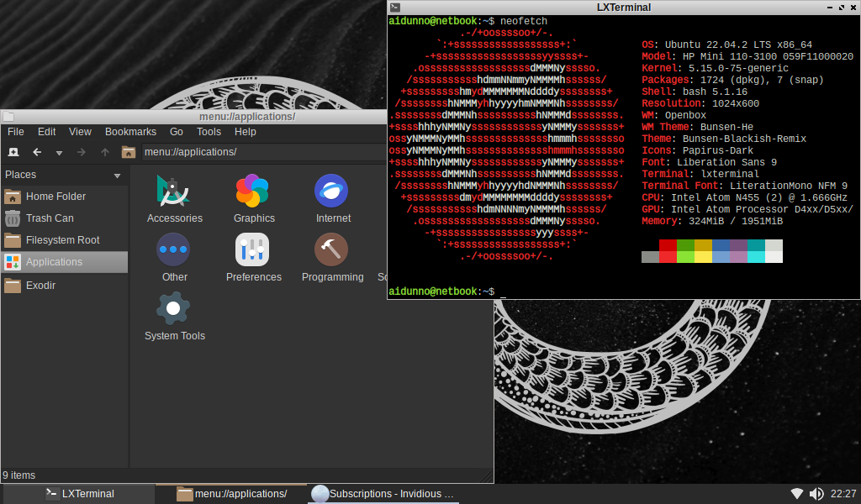Open the Internet category icon
Viewport: 861px width, 504px height.
tap(331, 192)
